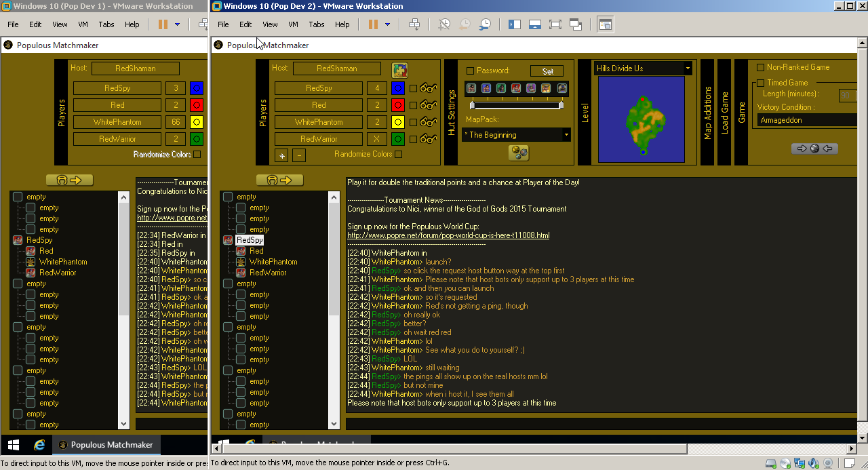868x470 pixels.
Task: Click the headphones arrow button above player list
Action: (x=279, y=180)
